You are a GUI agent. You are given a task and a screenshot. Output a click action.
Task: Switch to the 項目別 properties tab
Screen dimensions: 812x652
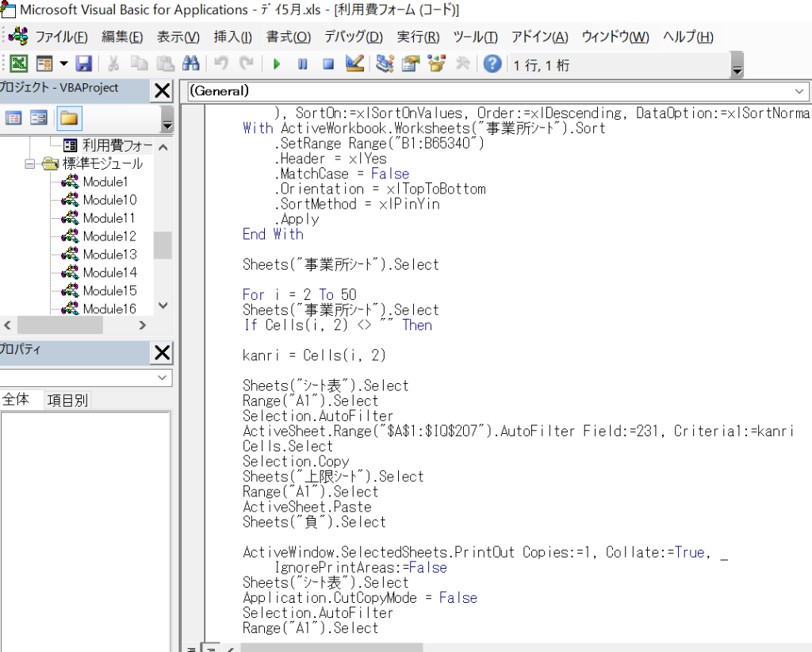[67, 401]
